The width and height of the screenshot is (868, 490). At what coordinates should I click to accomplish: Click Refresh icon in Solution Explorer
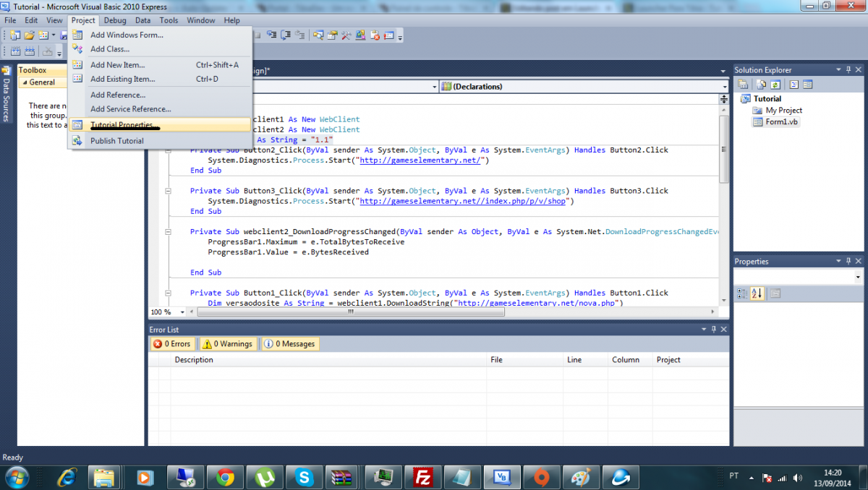click(x=775, y=84)
